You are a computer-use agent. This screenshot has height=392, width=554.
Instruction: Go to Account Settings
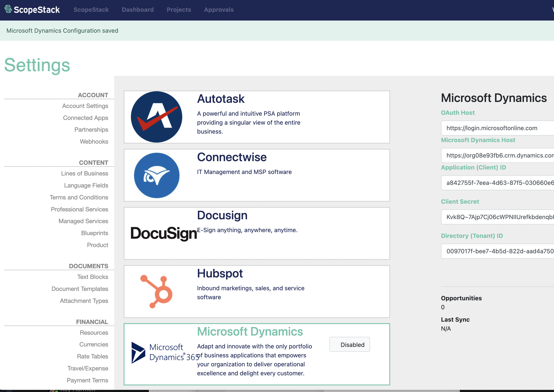[x=85, y=106]
